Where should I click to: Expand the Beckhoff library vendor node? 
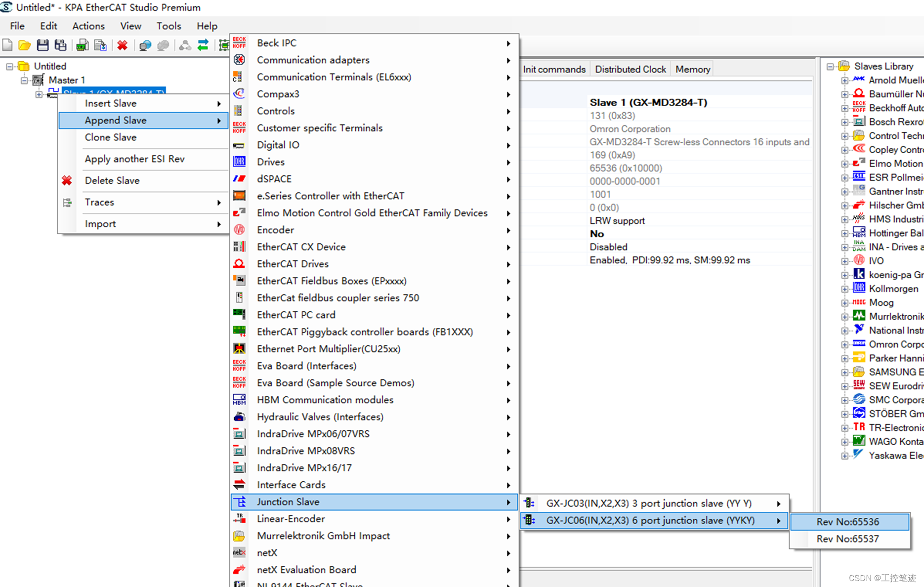845,108
